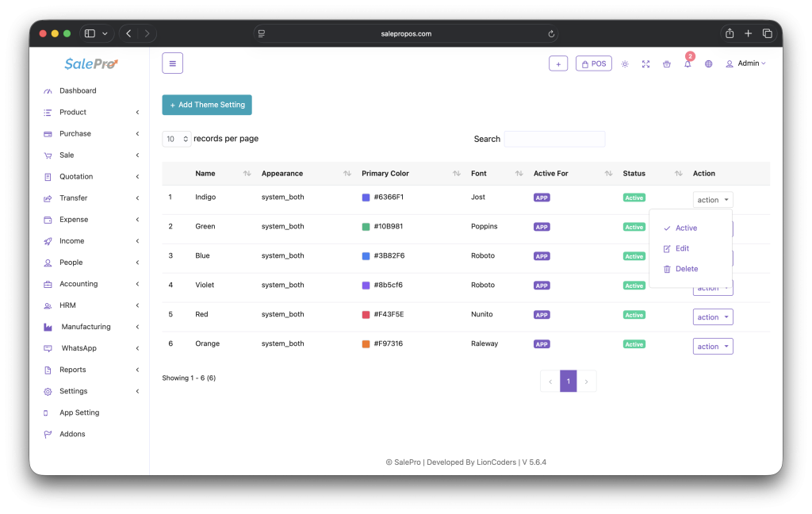This screenshot has width=812, height=514.
Task: Open the language globe icon
Action: [x=708, y=64]
